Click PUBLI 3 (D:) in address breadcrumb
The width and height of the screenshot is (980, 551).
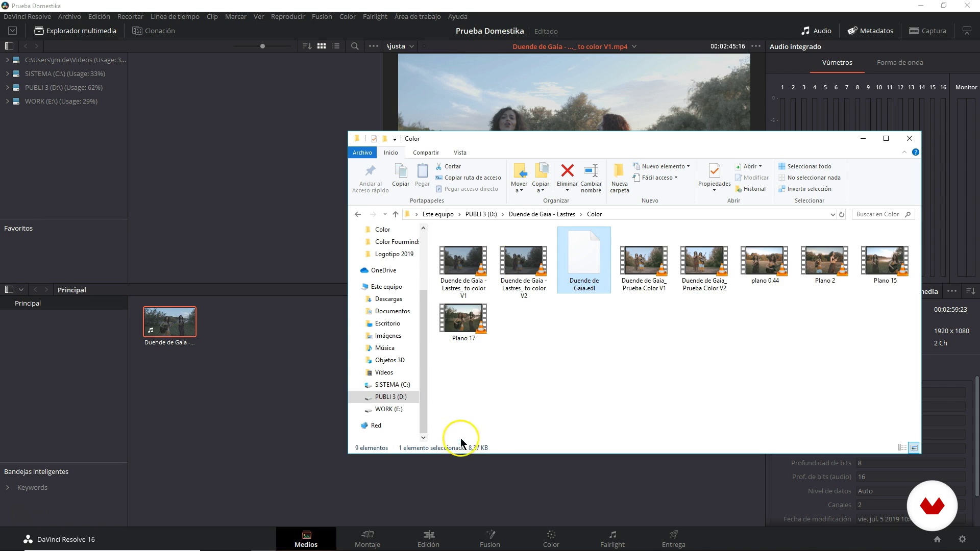[481, 214]
